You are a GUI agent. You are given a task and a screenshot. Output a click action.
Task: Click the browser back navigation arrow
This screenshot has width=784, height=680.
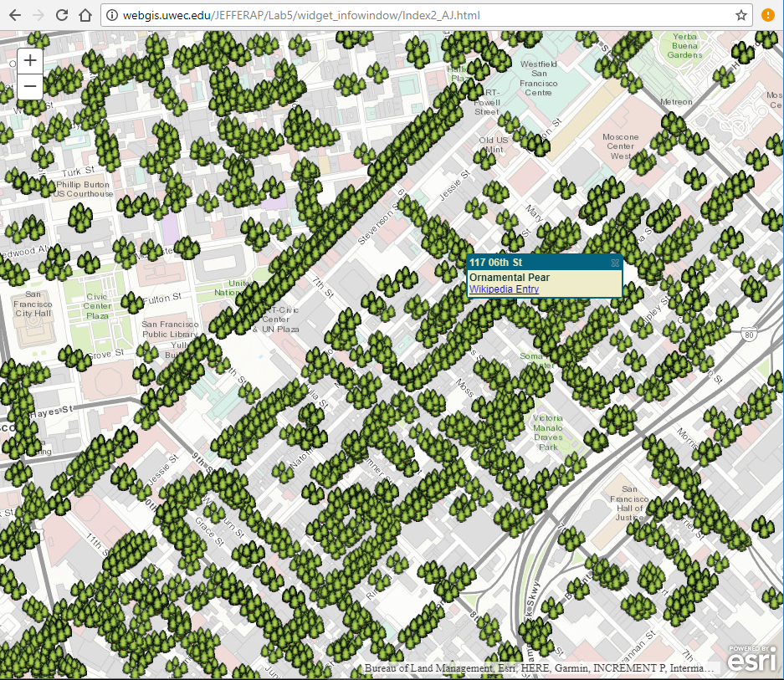tap(16, 14)
